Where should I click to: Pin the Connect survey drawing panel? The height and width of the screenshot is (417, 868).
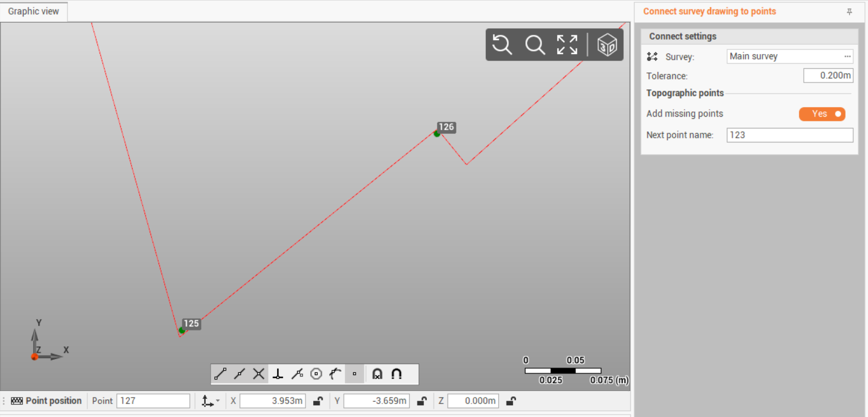[849, 12]
